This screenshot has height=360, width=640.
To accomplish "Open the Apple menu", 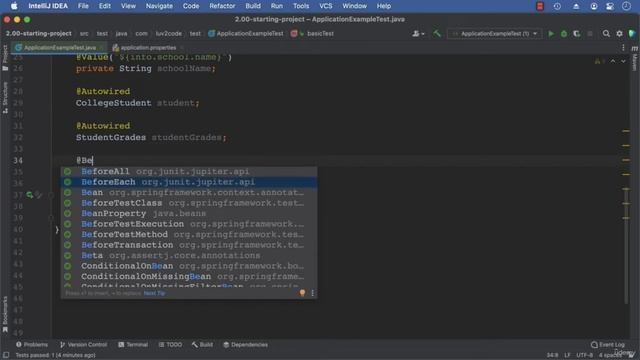I will (x=14, y=6).
